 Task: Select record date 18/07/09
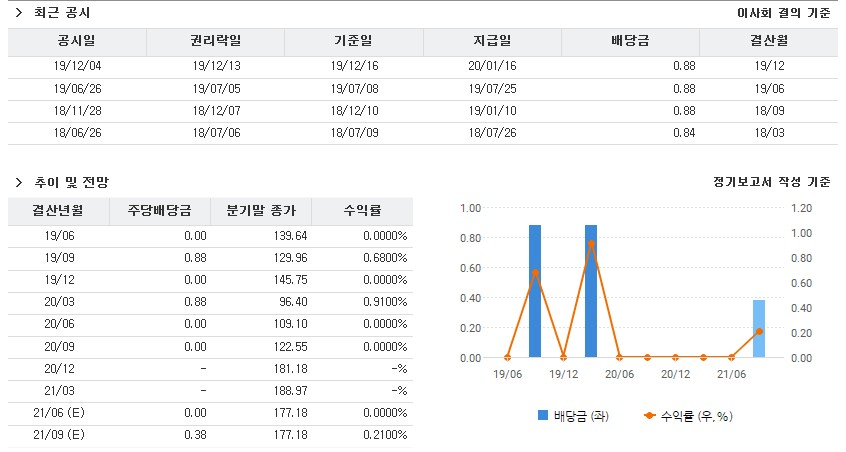pyautogui.click(x=354, y=133)
